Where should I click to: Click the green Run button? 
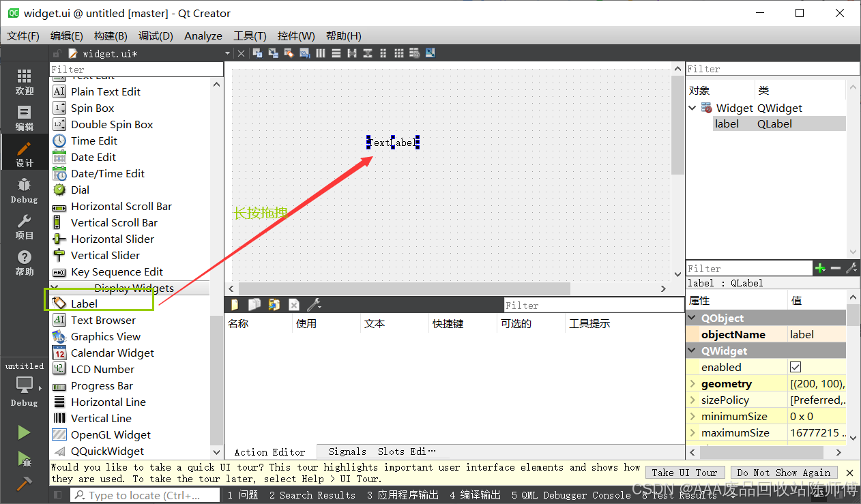24,432
